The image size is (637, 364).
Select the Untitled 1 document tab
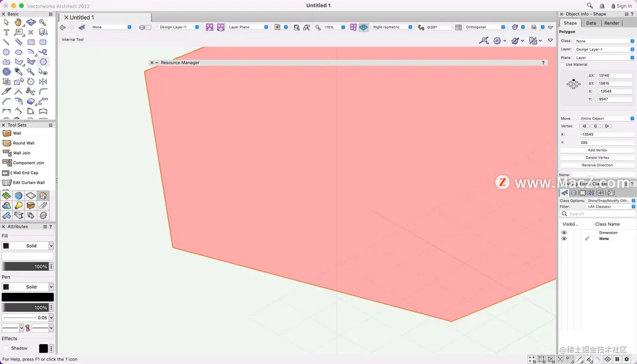click(x=104, y=17)
